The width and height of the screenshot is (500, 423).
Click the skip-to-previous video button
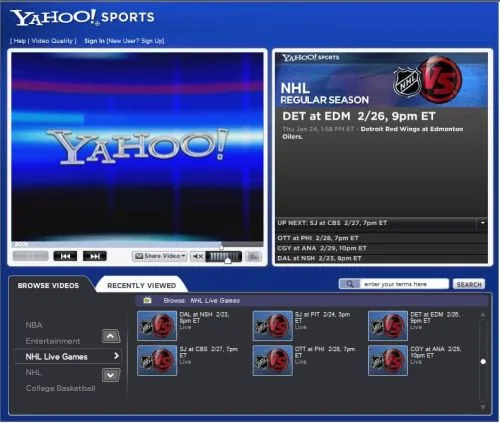pos(65,256)
